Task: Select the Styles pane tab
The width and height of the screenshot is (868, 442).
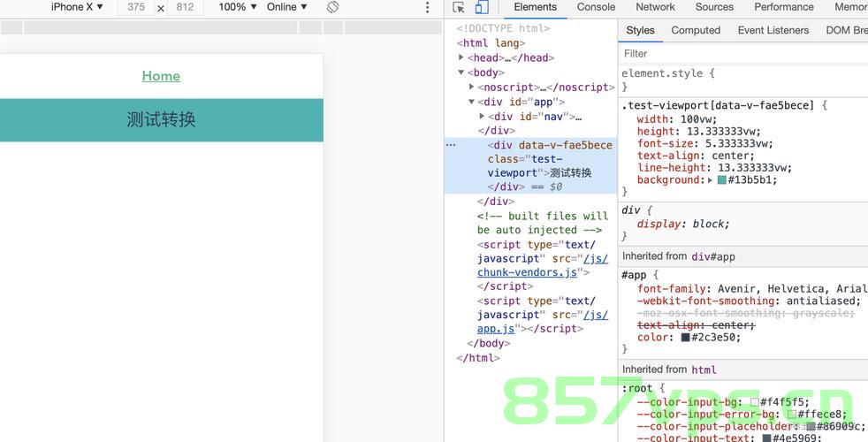Action: 641,30
